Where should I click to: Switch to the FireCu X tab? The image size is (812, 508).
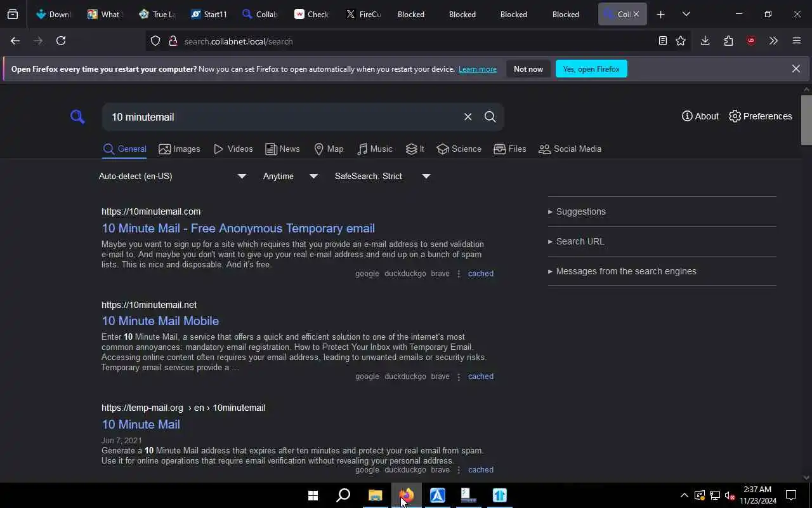click(x=363, y=14)
